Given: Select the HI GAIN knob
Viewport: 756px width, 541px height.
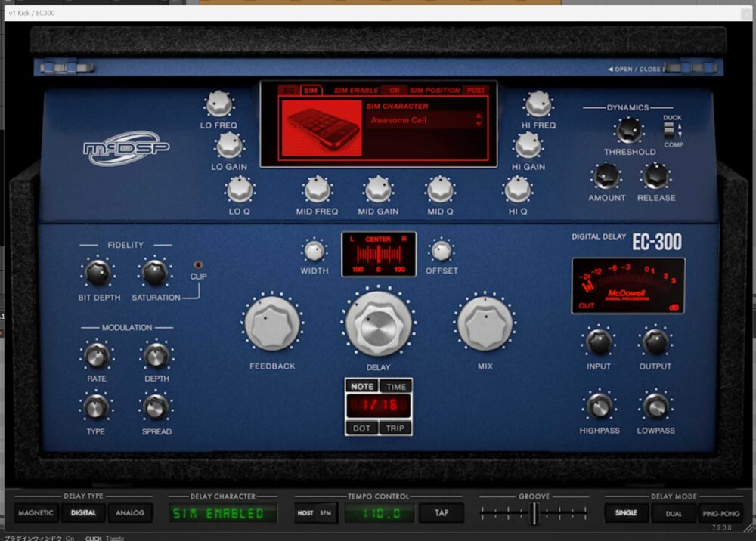Looking at the screenshot, I should click(528, 145).
